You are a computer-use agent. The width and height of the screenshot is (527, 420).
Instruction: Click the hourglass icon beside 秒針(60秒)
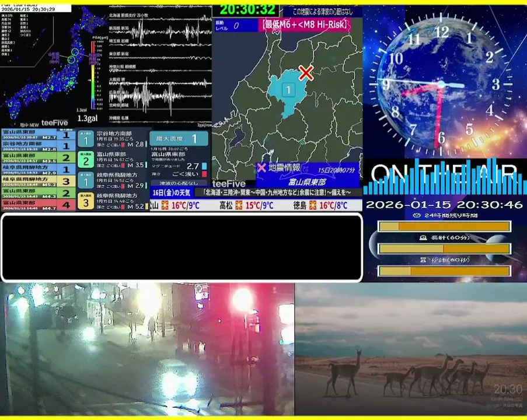pos(423,260)
